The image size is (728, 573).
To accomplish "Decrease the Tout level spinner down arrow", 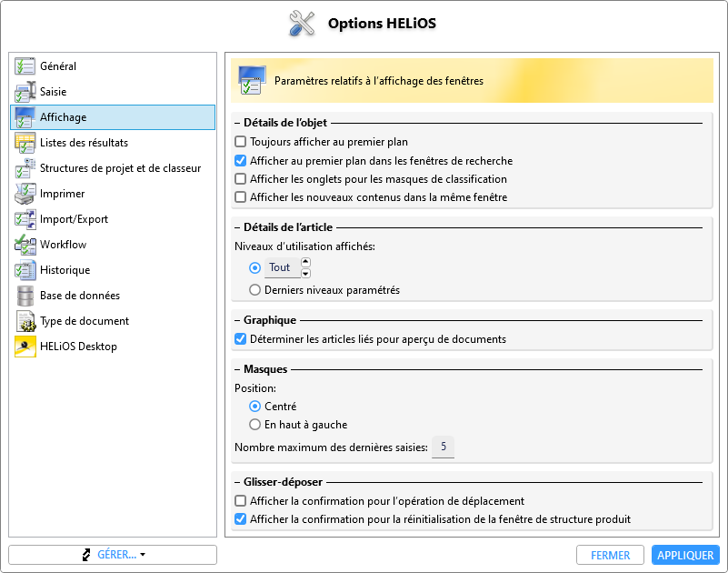I will [305, 273].
